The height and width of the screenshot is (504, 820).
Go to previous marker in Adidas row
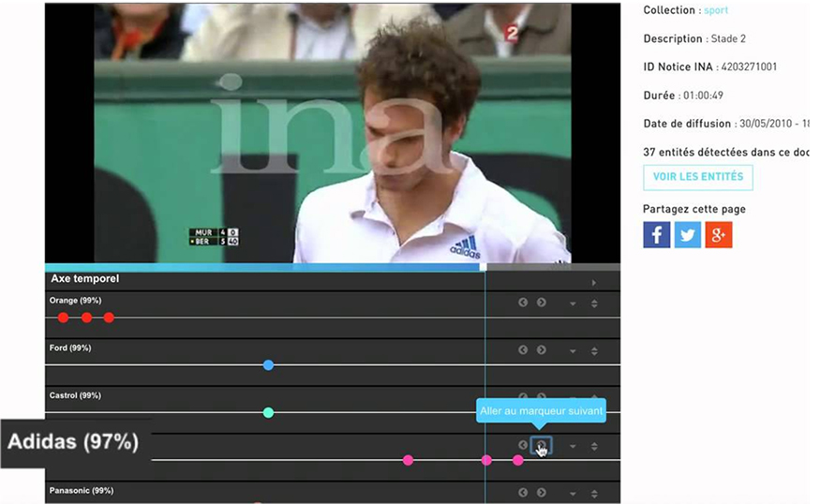[522, 445]
